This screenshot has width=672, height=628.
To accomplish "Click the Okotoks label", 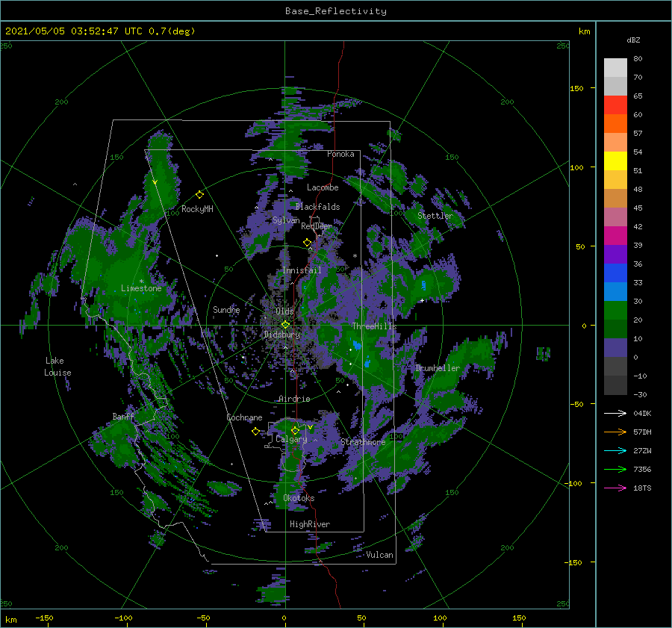I will tap(299, 498).
